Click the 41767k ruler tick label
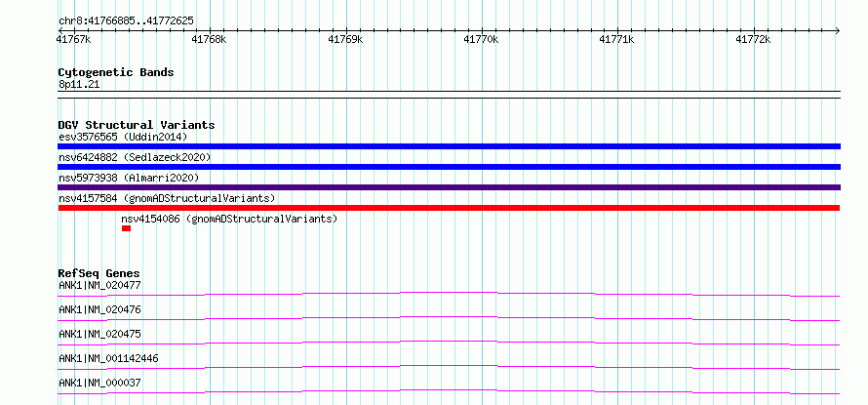Viewport: 868px width, 405px height. click(73, 39)
